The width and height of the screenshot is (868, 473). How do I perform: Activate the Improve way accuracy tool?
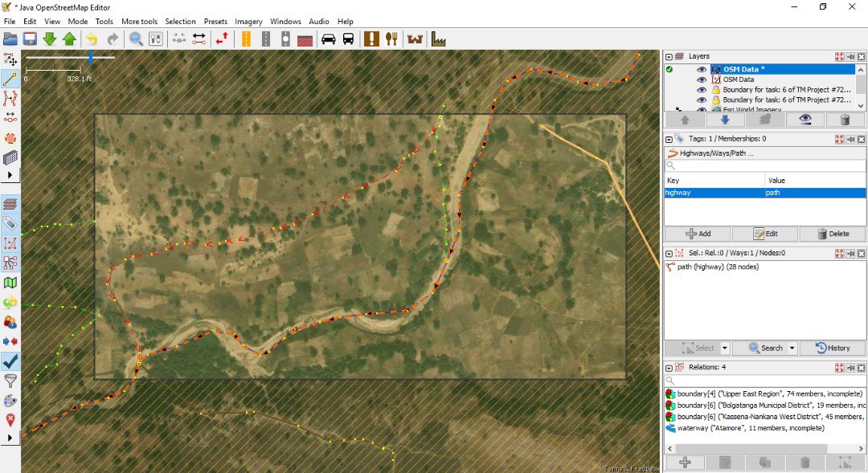pyautogui.click(x=10, y=99)
